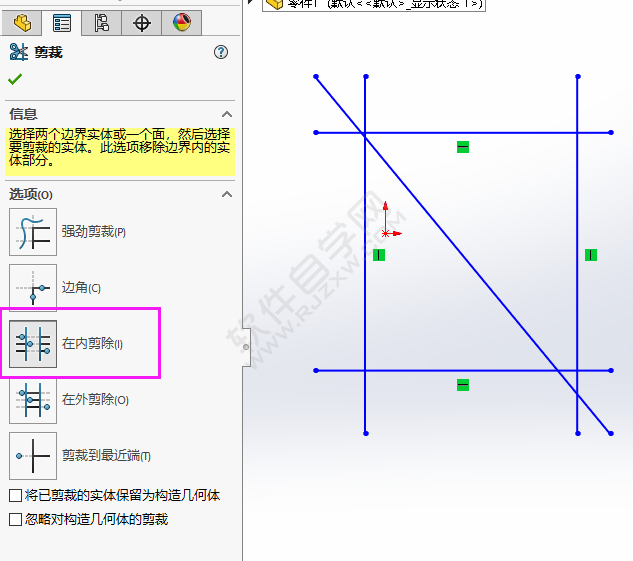
Task: Click the 强劲剪裁(P) label
Action: [x=94, y=232]
